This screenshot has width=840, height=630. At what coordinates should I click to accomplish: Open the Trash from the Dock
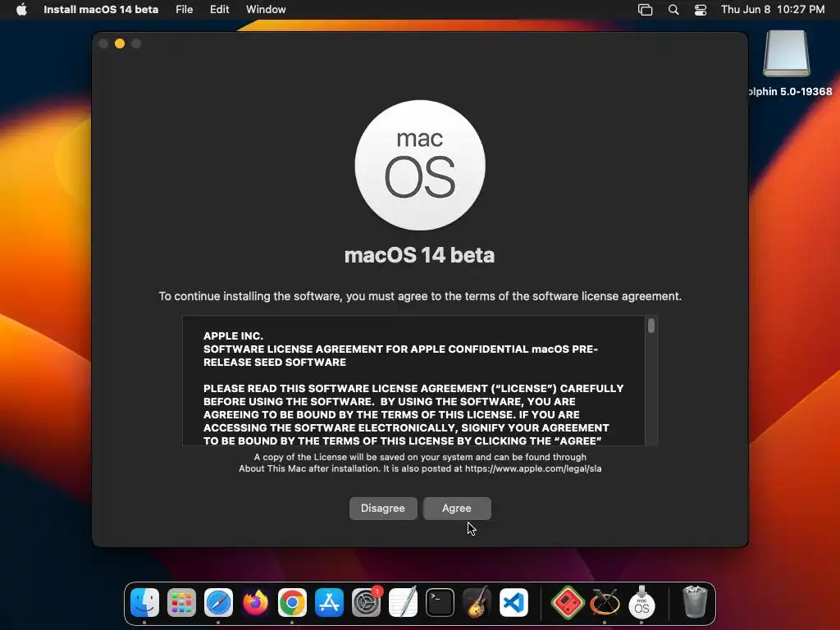click(695, 602)
